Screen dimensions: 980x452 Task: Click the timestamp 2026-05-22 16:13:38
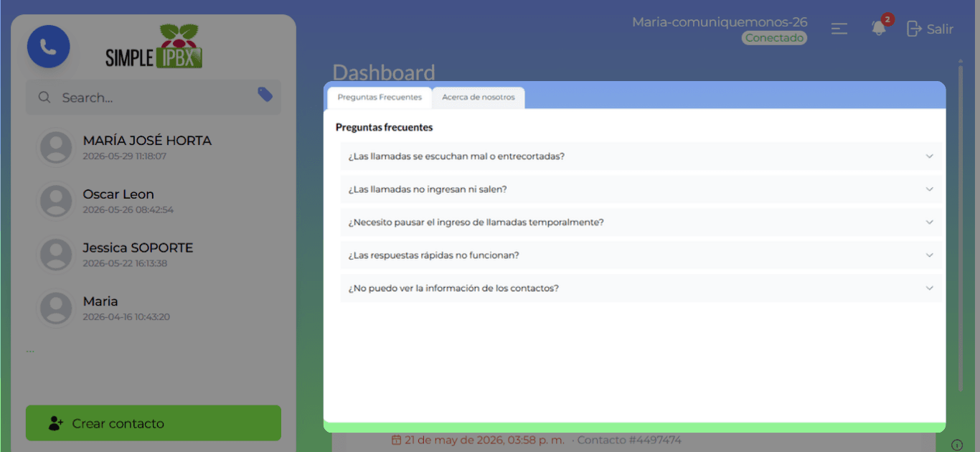[125, 263]
